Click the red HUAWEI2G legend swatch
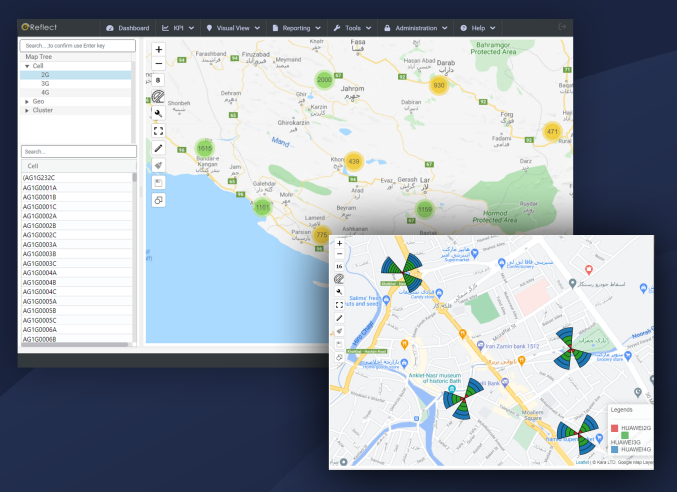 (615, 428)
